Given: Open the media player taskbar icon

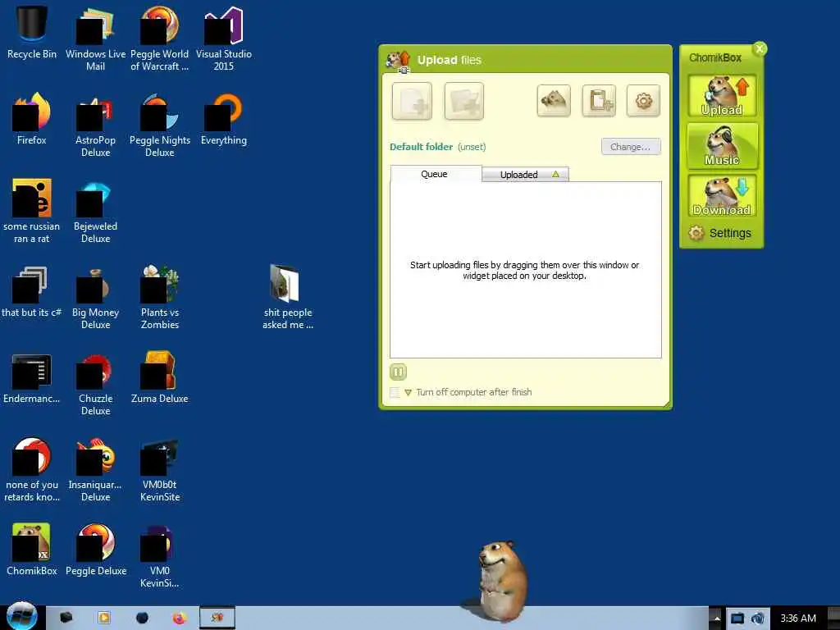Looking at the screenshot, I should click(104, 618).
